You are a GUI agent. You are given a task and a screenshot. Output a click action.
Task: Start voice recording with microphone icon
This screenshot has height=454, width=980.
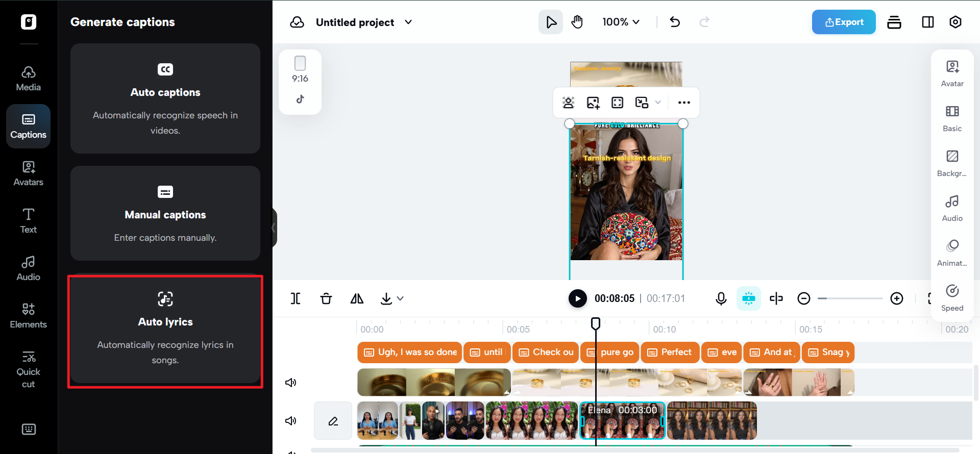point(721,298)
